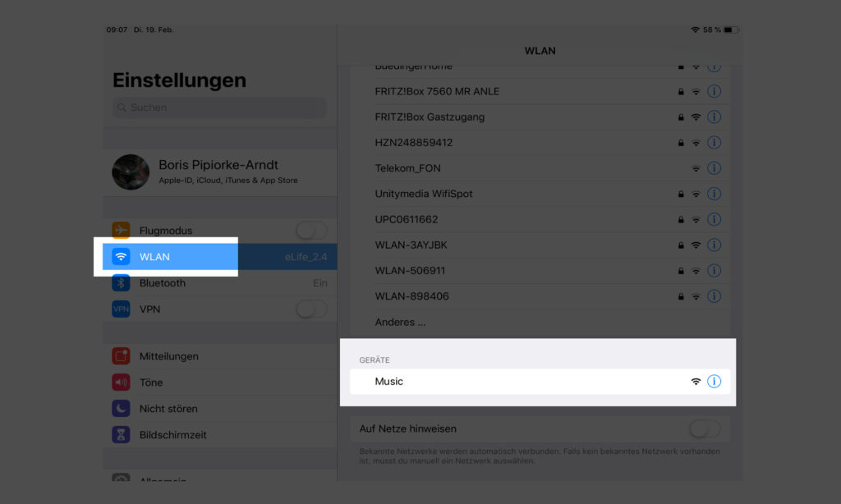Open info for Telekom_FON network

pyautogui.click(x=714, y=168)
